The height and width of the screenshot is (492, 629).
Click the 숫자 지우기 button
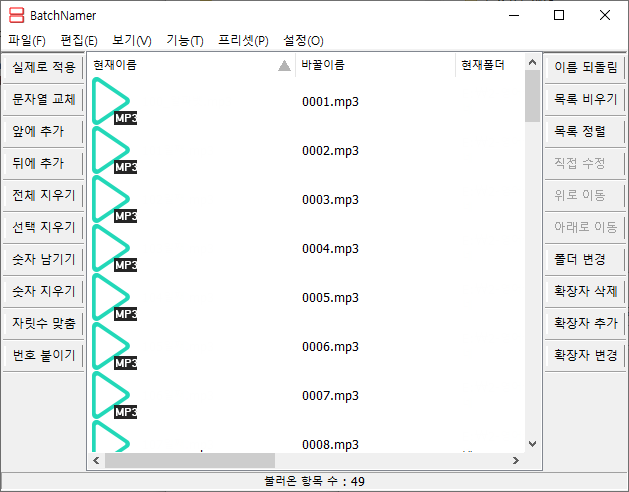pos(43,291)
